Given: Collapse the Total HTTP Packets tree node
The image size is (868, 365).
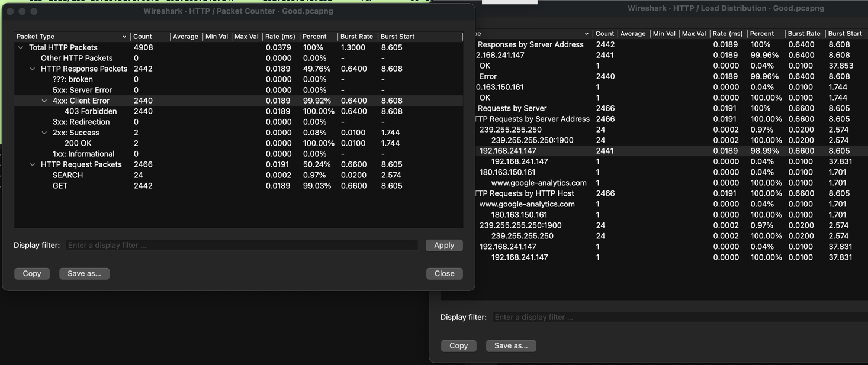Looking at the screenshot, I should click(21, 47).
